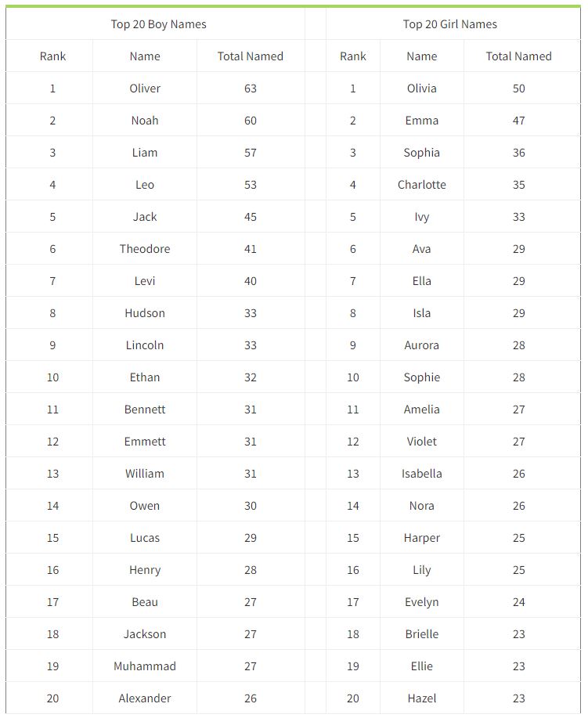Select the Muhammad name cell
The image size is (588, 718).
click(x=145, y=666)
